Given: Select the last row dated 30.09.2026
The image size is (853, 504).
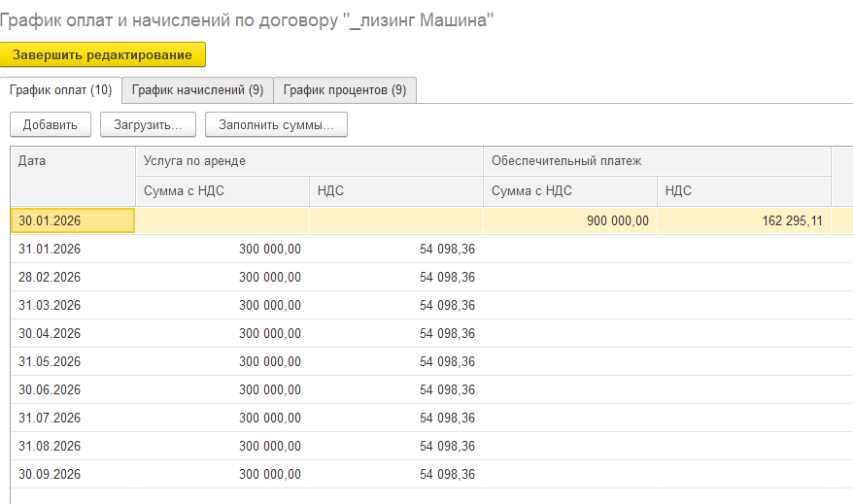Looking at the screenshot, I should [431, 475].
